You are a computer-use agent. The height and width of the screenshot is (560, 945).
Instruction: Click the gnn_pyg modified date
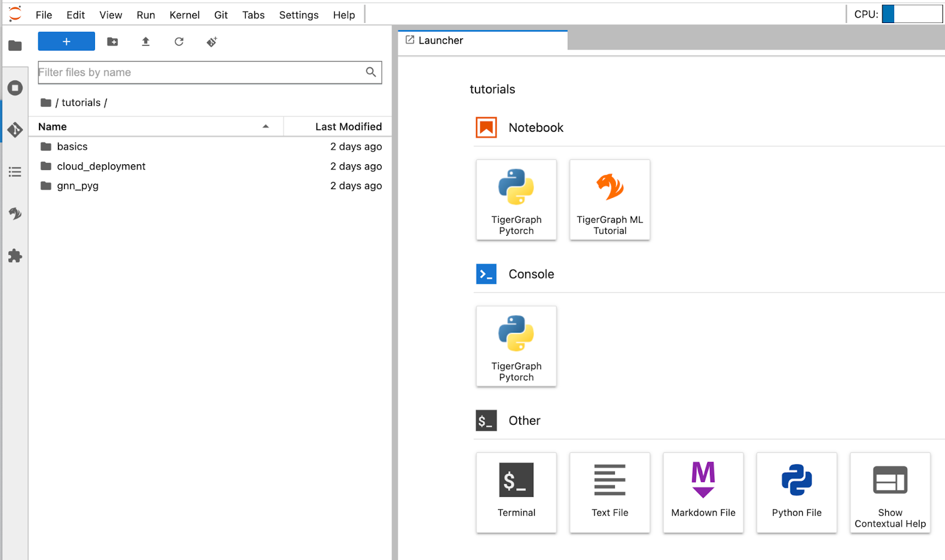(x=356, y=185)
